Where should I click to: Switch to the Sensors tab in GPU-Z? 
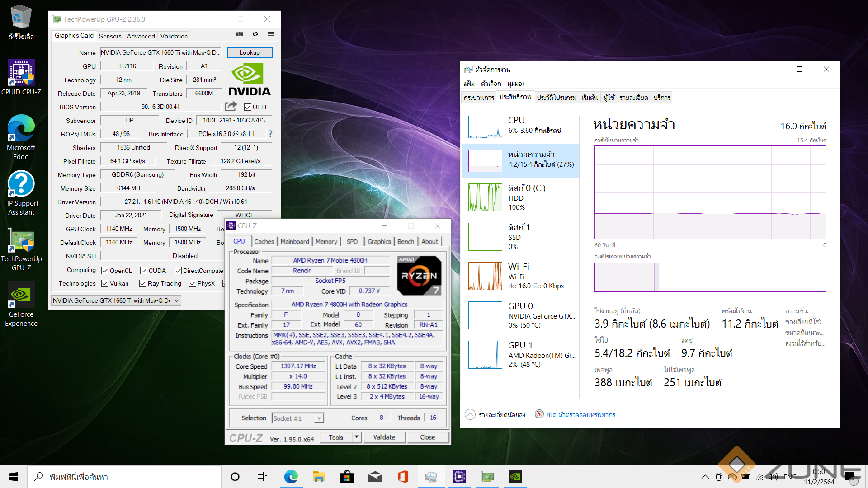point(110,36)
